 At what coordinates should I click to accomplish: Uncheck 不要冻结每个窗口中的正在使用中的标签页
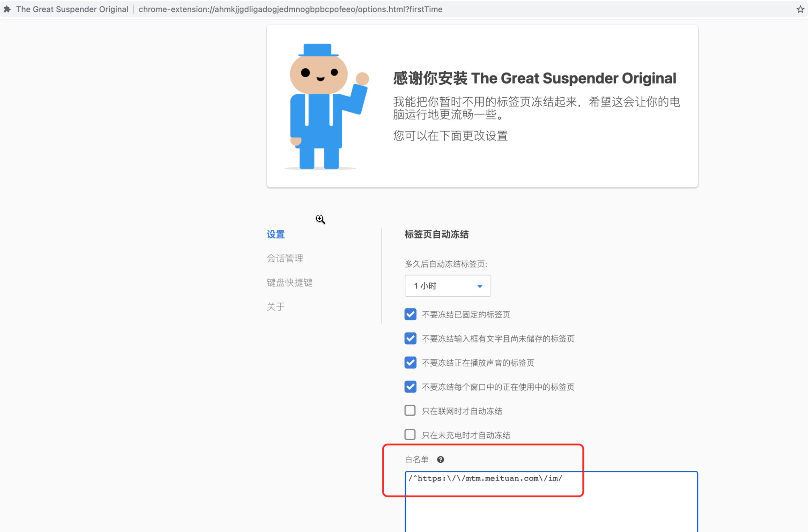point(410,387)
